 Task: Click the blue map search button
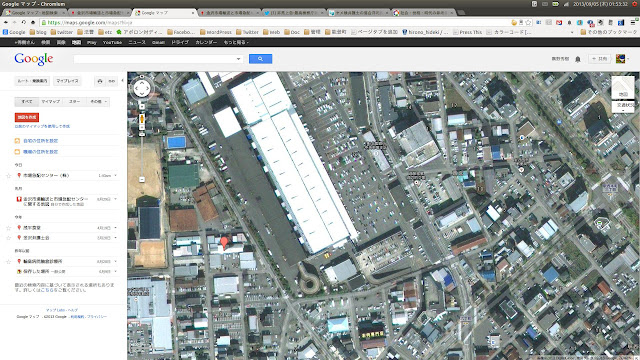(260, 59)
